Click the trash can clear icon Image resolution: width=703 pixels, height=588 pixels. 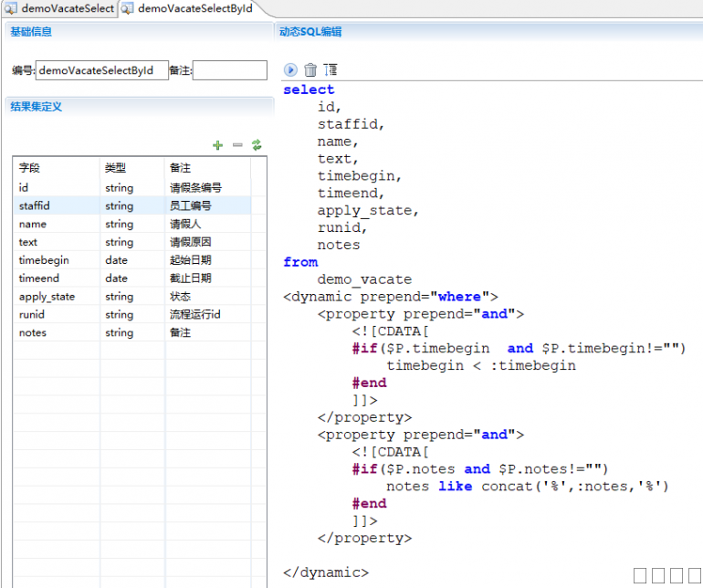[x=310, y=69]
